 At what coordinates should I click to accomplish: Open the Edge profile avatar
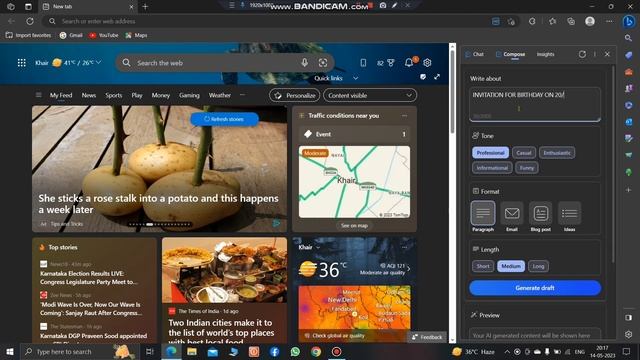click(x=590, y=21)
